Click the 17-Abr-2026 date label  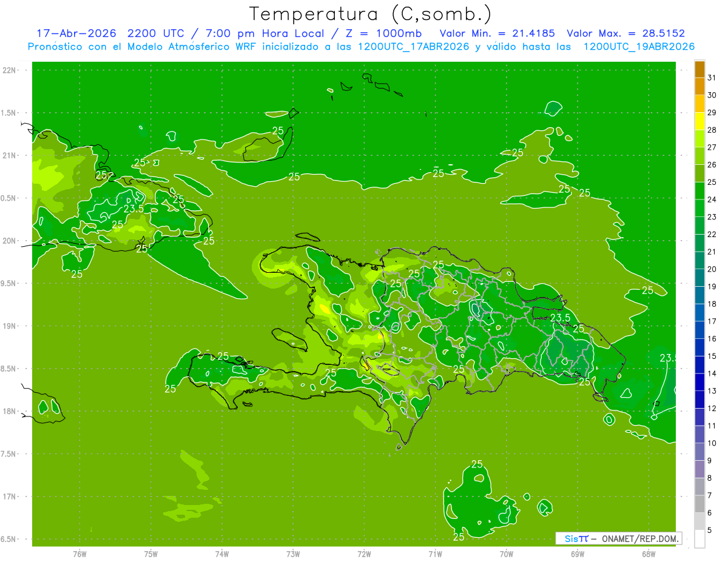point(72,33)
